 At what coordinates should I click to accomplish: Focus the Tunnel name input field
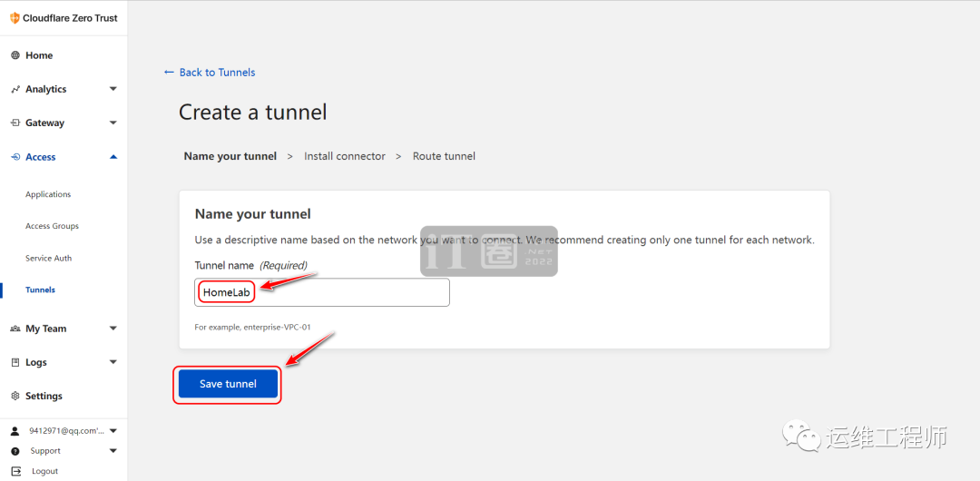click(322, 292)
